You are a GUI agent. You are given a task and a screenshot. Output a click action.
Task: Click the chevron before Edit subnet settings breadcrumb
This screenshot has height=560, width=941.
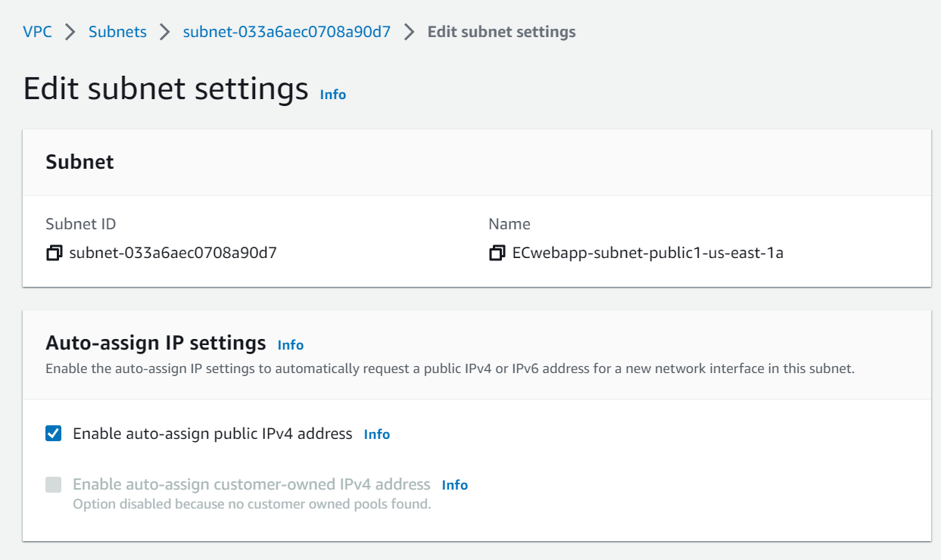click(x=410, y=33)
